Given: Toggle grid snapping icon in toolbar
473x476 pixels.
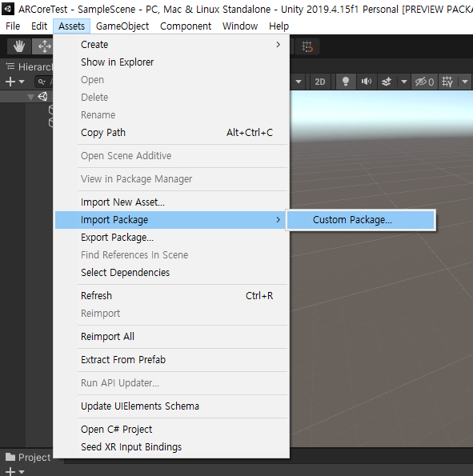Looking at the screenshot, I should click(x=307, y=46).
